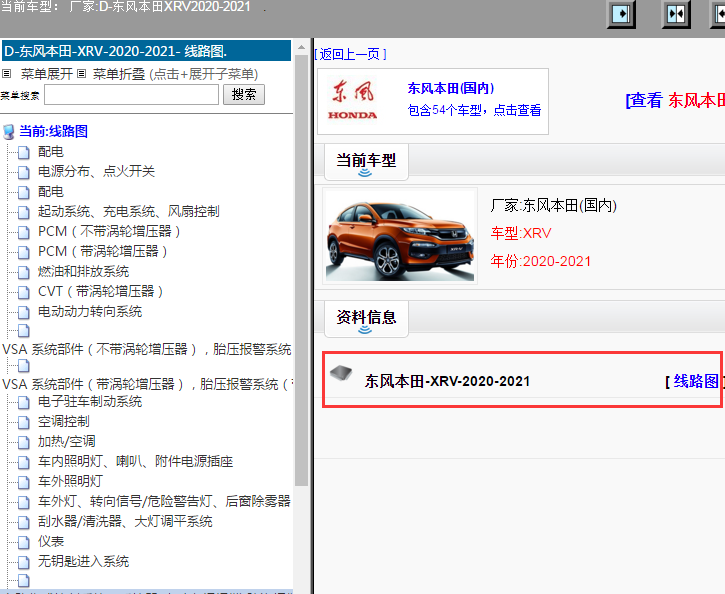Click the 菜单折叠 text label
The height and width of the screenshot is (594, 725).
119,74
